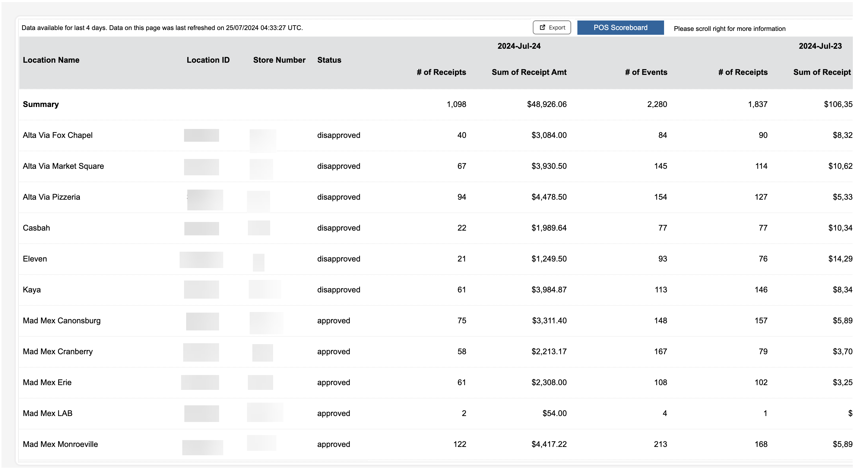Screen dimensions: 868x471
Task: Click the 2024-Jul-24 date header
Action: pos(519,46)
